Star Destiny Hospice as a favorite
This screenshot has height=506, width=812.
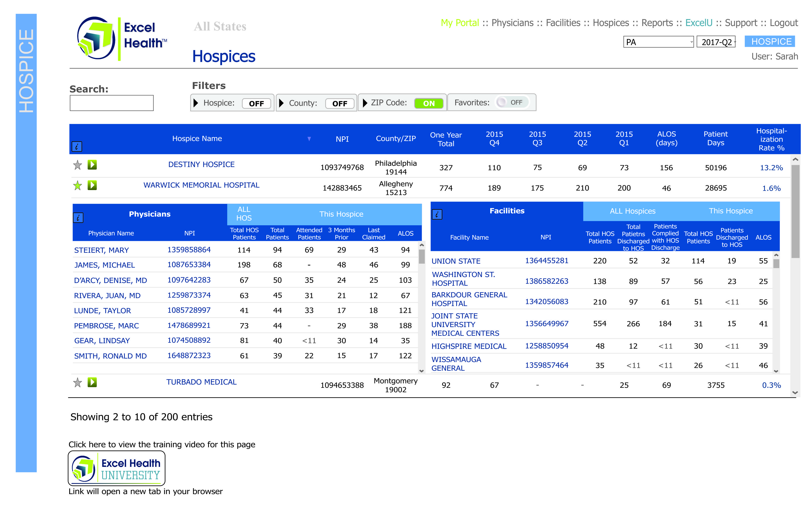click(77, 165)
